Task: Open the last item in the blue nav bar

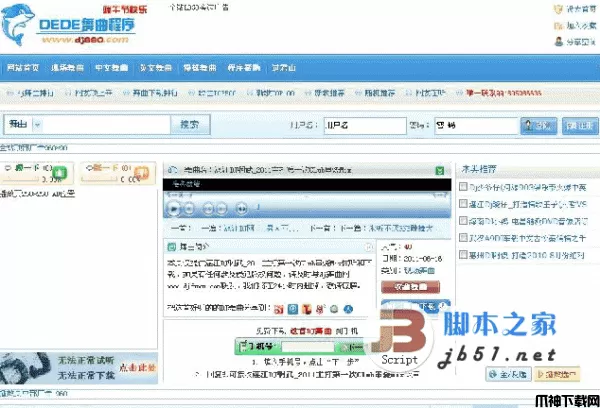Action: pos(284,68)
